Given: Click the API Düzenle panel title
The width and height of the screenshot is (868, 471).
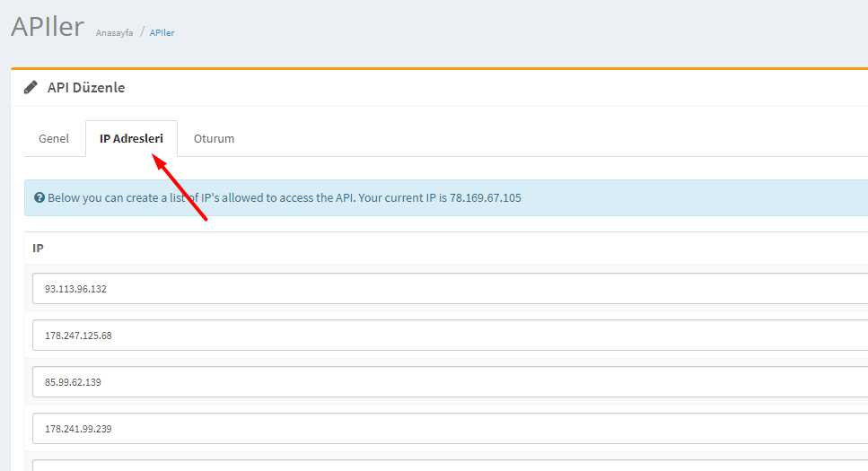Looking at the screenshot, I should (x=86, y=87).
